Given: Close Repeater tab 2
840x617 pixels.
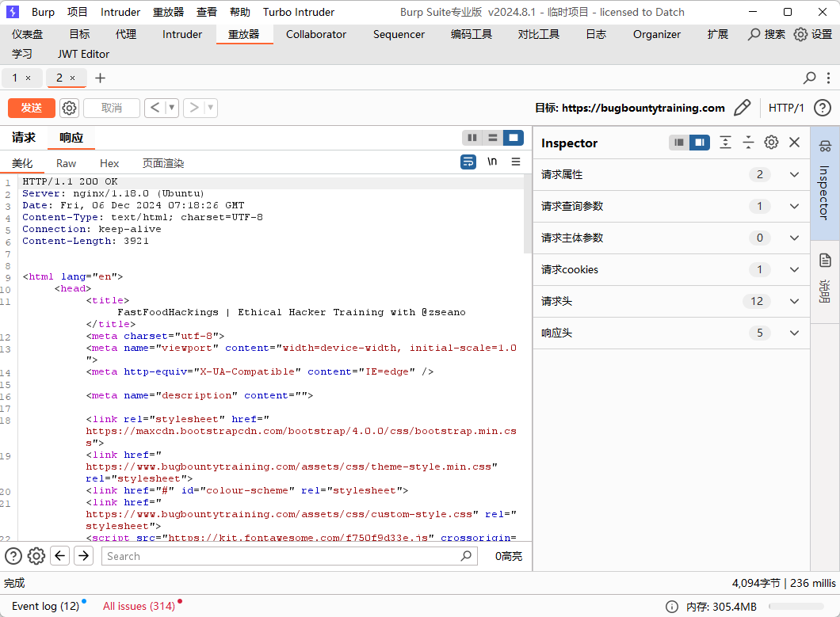Looking at the screenshot, I should (x=72, y=78).
